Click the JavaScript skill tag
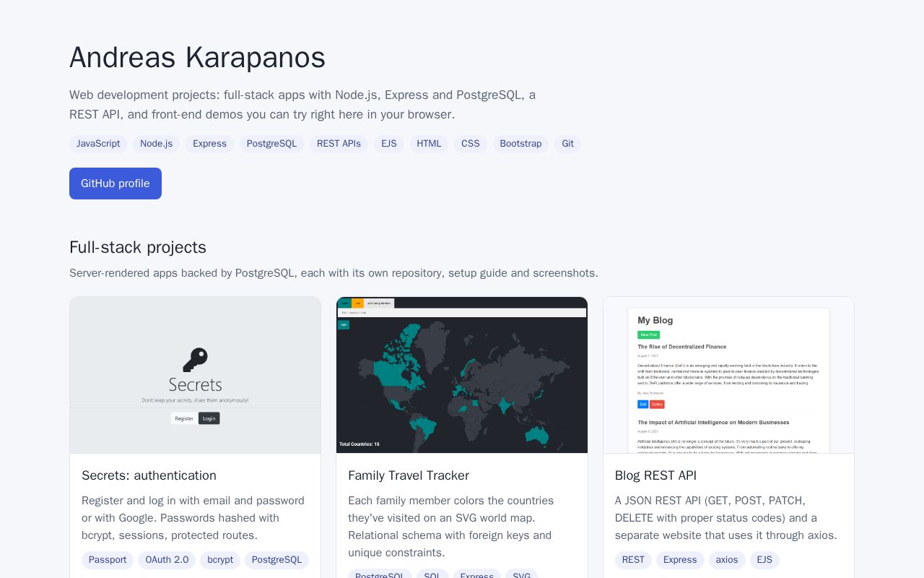The image size is (924, 578). (x=98, y=144)
